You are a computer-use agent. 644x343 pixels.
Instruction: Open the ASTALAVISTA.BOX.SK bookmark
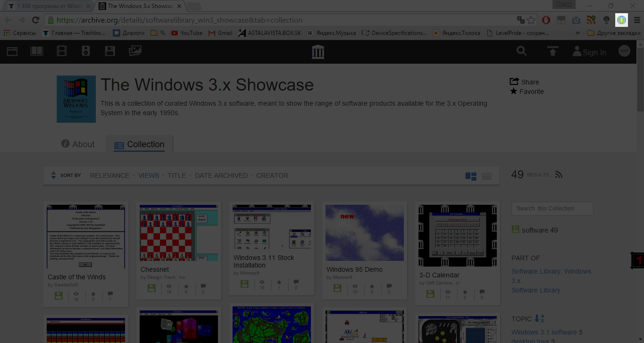[269, 33]
